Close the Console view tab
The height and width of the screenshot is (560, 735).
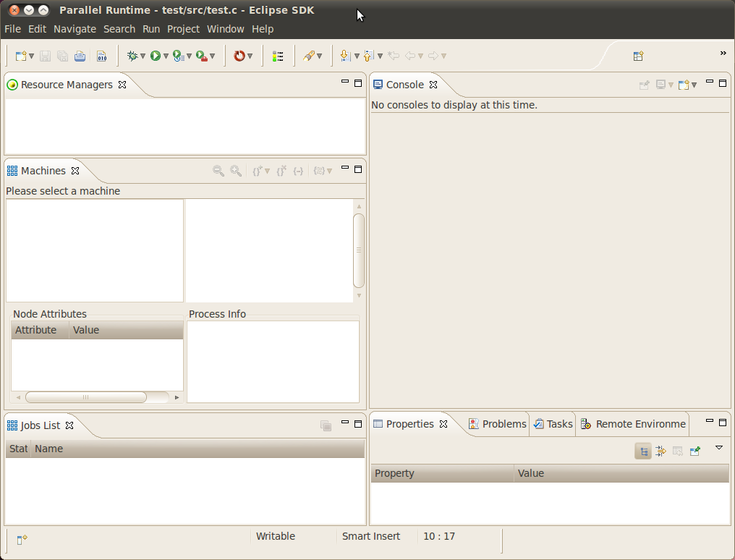433,85
